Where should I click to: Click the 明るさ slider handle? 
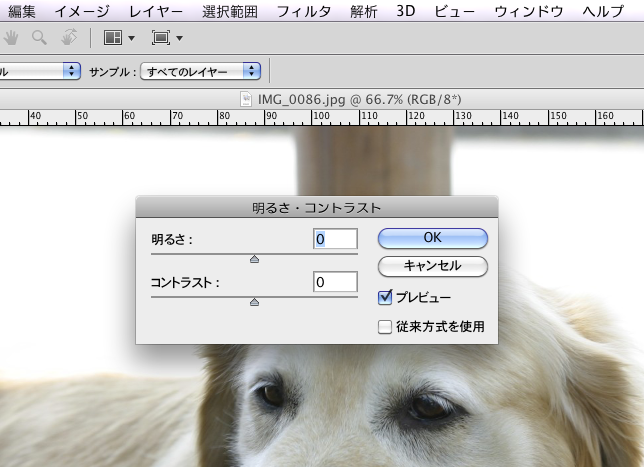(x=254, y=258)
